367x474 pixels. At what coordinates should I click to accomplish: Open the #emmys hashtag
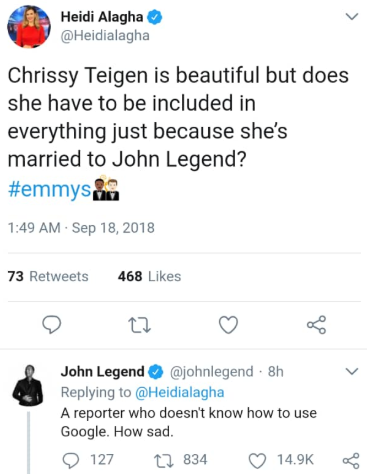pos(49,189)
